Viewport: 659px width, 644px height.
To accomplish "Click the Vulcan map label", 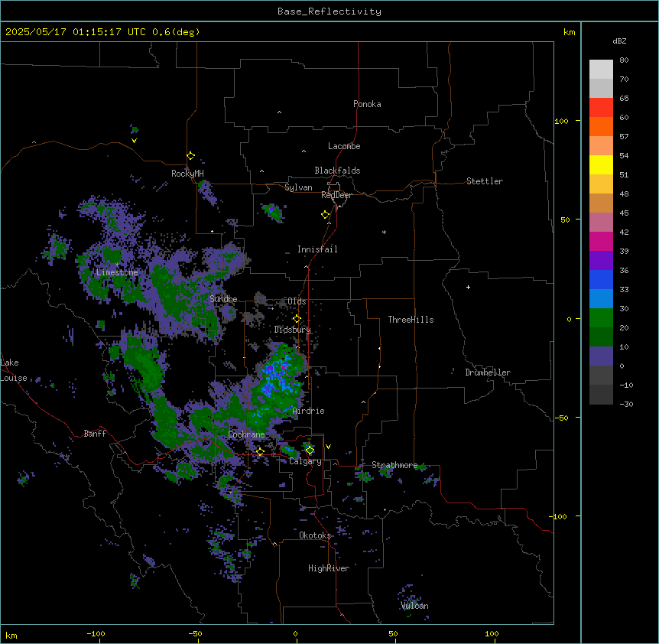I will pos(415,606).
